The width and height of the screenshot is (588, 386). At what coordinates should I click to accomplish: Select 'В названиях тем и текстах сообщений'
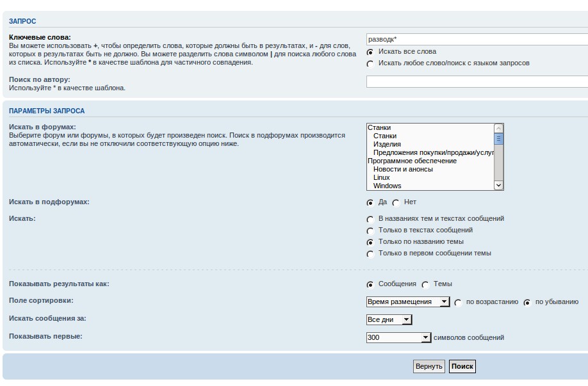point(370,220)
